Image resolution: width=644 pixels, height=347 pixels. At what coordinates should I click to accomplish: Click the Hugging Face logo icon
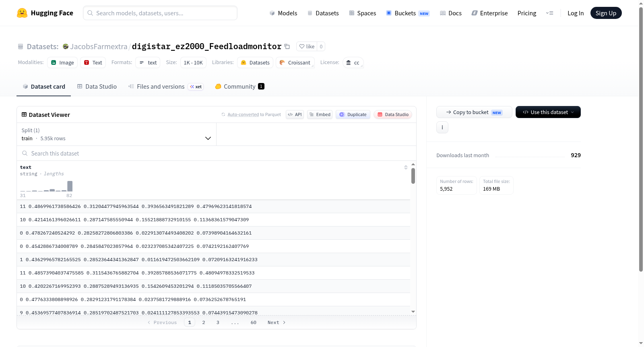coord(22,13)
